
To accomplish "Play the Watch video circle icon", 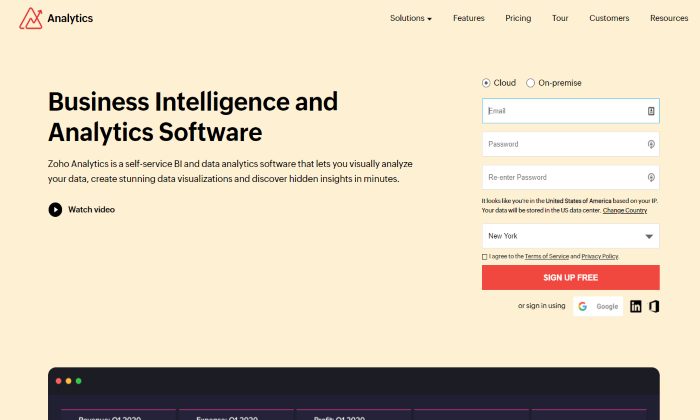I will coord(55,209).
